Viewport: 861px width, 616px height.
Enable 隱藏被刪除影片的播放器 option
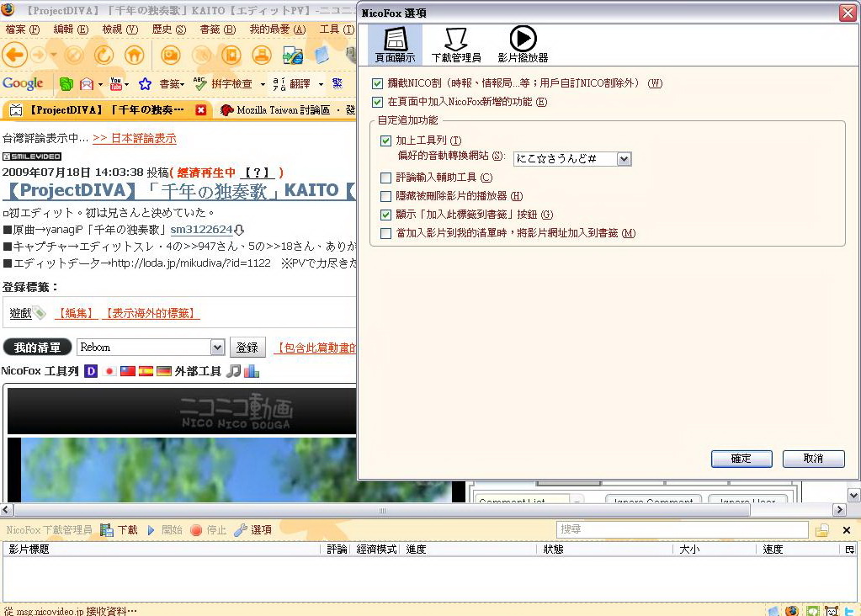tap(386, 196)
